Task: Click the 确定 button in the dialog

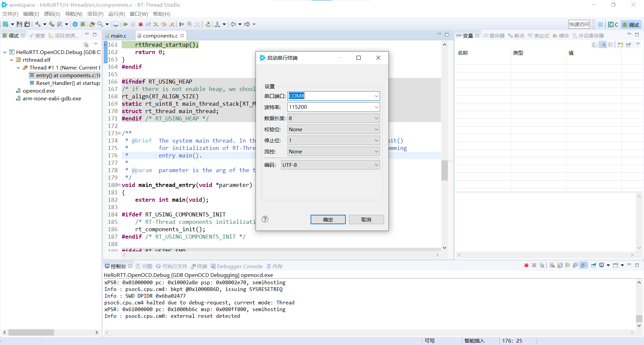Action: click(328, 219)
